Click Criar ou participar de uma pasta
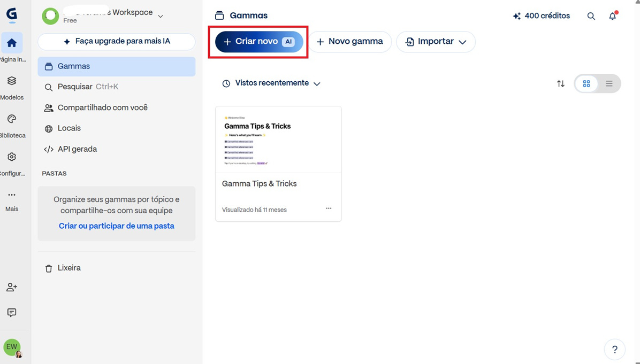Viewport: 640px width, 364px height. (116, 226)
